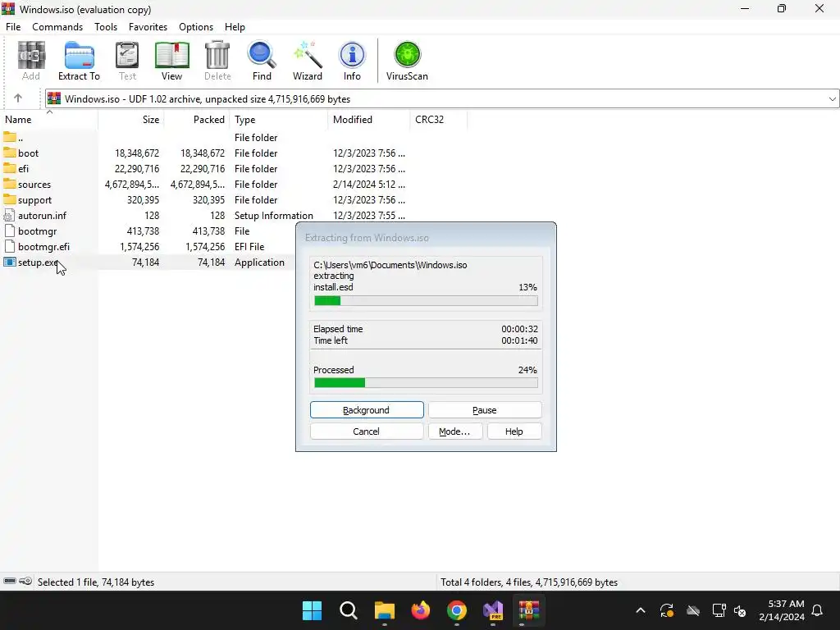This screenshot has width=840, height=630.
Task: Click the Help button in dialog
Action: [514, 431]
